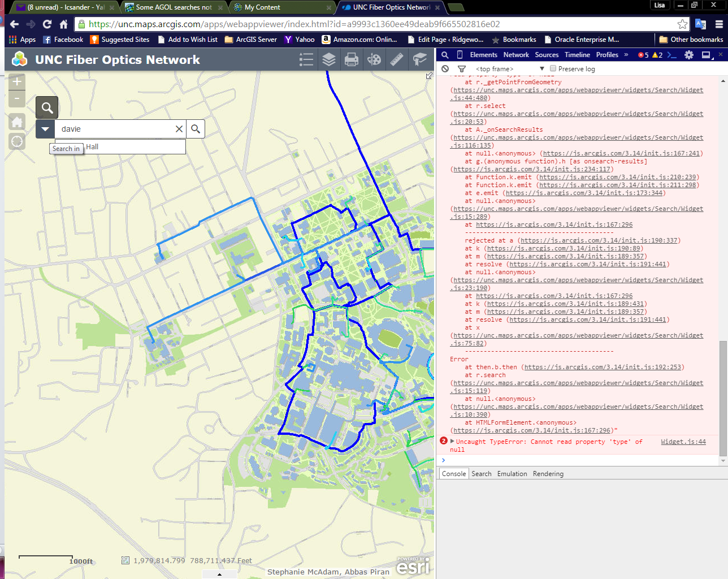Open the top frame selector dropdown

(510, 69)
